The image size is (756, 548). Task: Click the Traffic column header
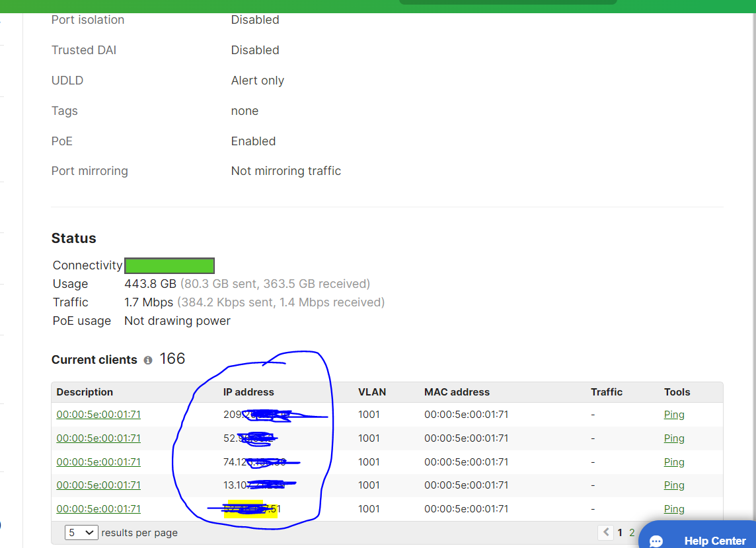coord(606,392)
